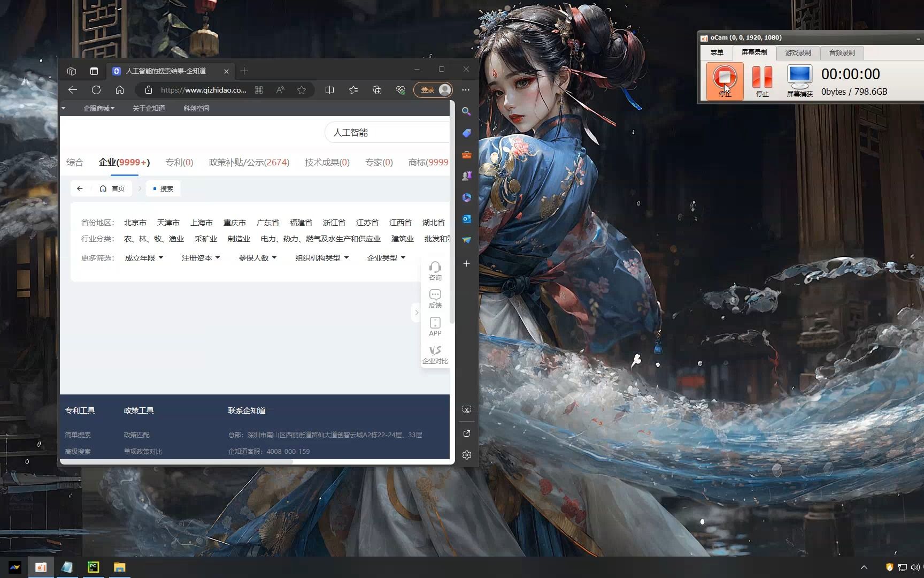Screen dimensions: 924x578
Task: Click 首页 breadcrumb button
Action: [112, 188]
